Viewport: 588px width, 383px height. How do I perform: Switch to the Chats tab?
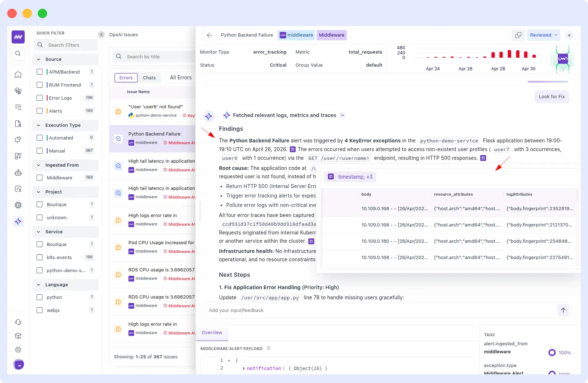click(149, 78)
